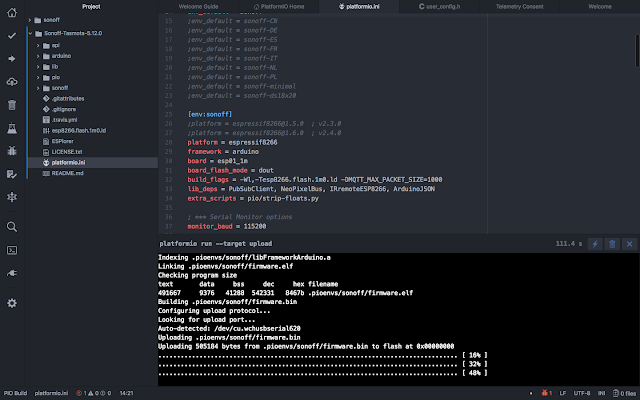Click the lightning bolt icon in build panel

pos(595,244)
